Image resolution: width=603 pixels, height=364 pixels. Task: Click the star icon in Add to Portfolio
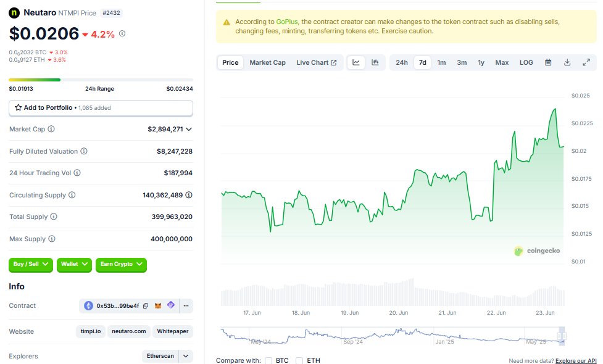pos(18,107)
